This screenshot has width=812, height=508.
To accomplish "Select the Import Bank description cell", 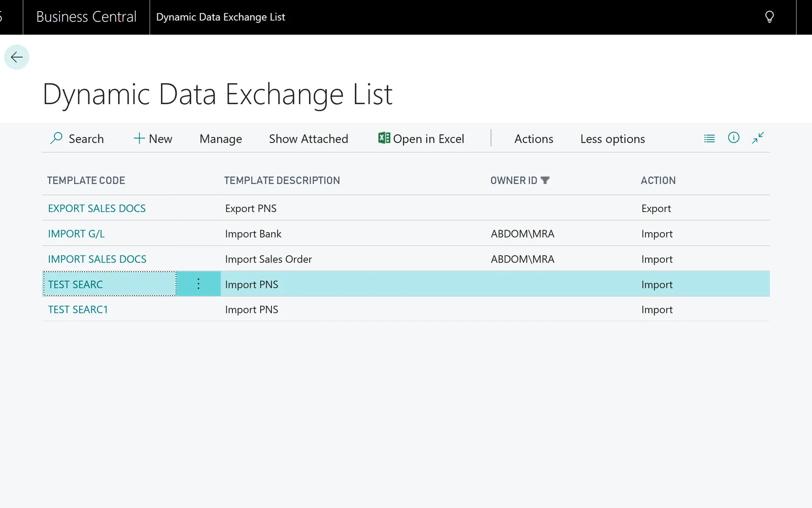I will [253, 234].
